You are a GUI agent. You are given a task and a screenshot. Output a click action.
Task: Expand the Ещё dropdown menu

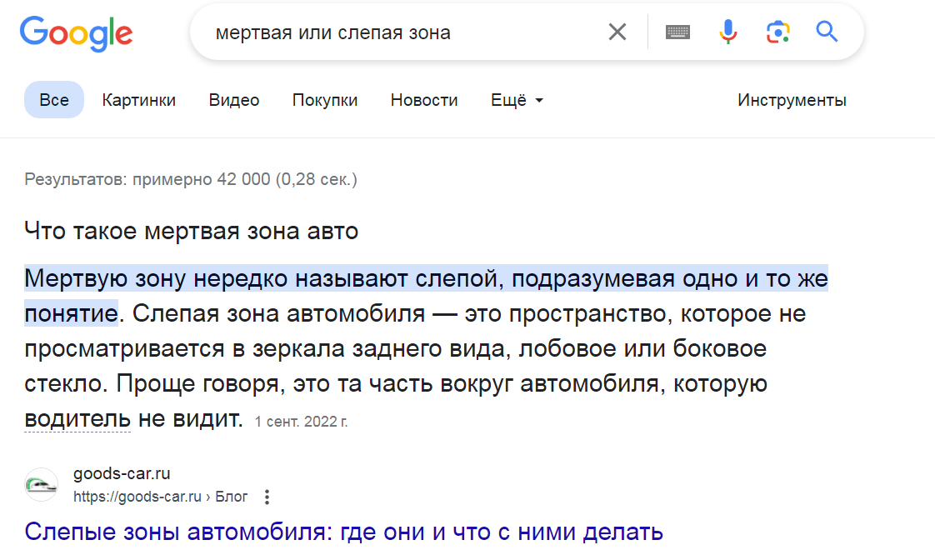pyautogui.click(x=517, y=100)
